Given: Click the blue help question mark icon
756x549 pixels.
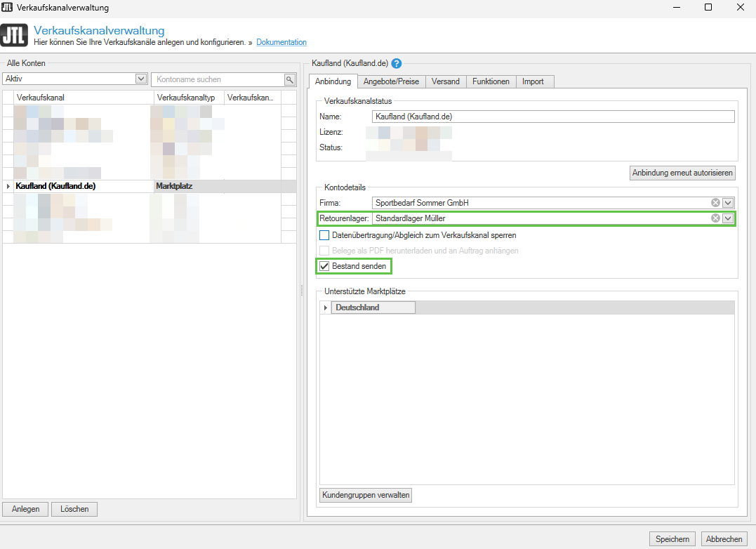Looking at the screenshot, I should pos(397,64).
